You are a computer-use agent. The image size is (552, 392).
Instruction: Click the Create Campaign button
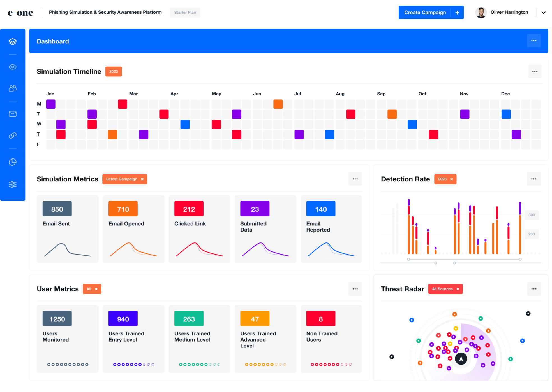425,13
